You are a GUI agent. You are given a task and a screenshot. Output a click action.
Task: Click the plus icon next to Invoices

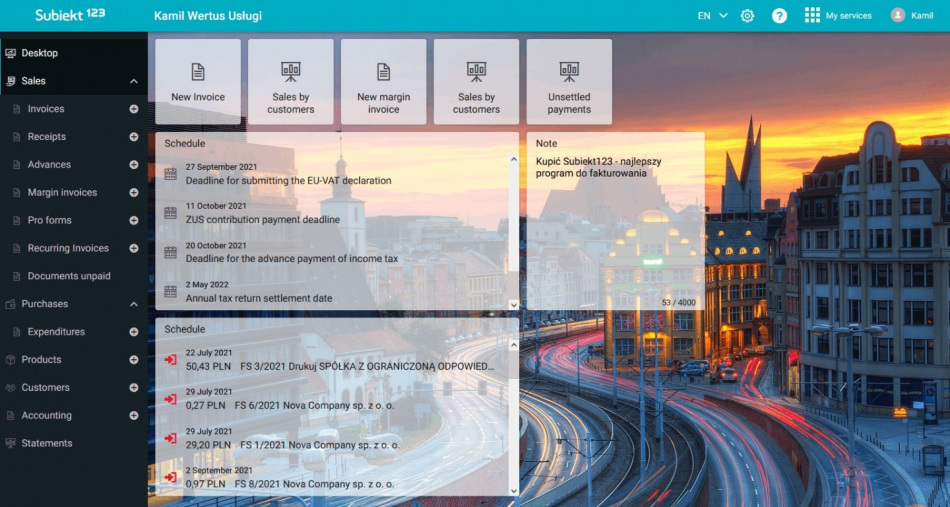tap(134, 109)
